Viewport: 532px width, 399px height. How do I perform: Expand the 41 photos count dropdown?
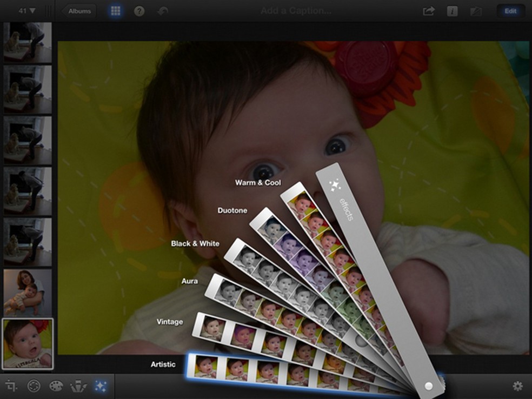point(27,11)
